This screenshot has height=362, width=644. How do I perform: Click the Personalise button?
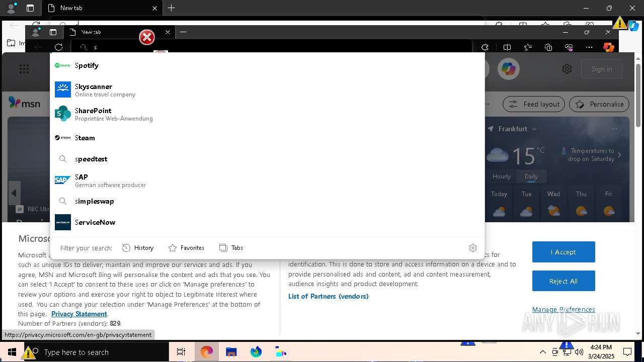tap(599, 104)
